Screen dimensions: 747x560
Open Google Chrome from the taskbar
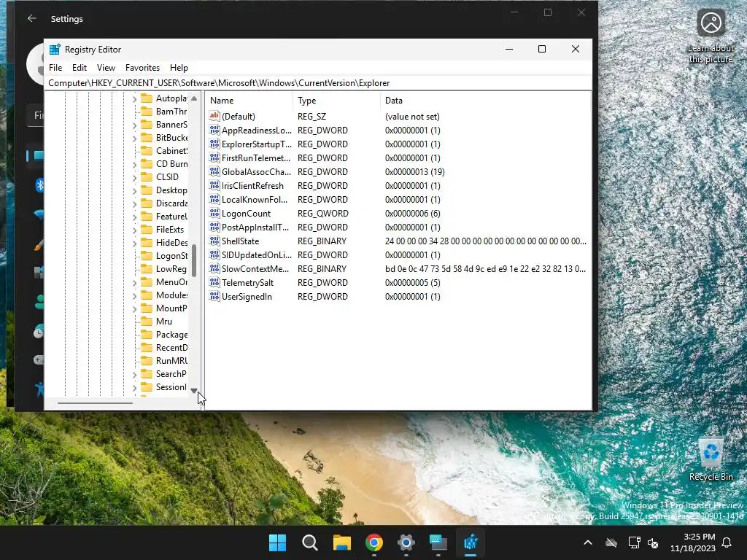pos(374,542)
